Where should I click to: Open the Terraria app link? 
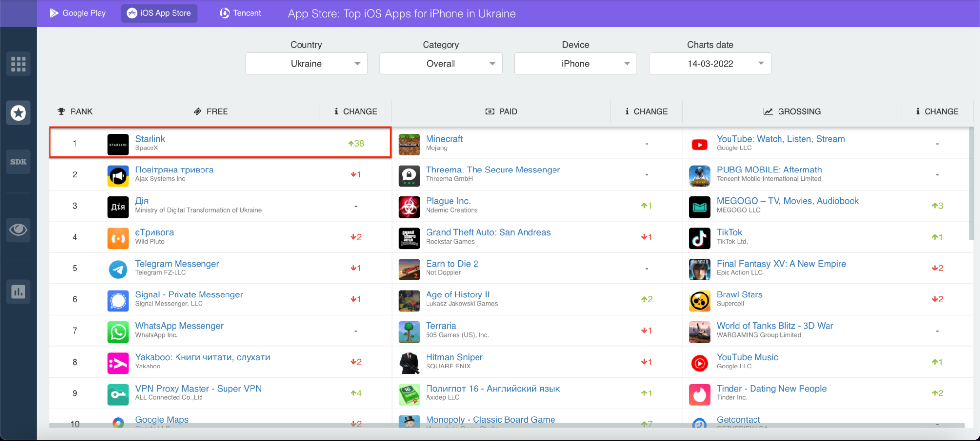(441, 326)
